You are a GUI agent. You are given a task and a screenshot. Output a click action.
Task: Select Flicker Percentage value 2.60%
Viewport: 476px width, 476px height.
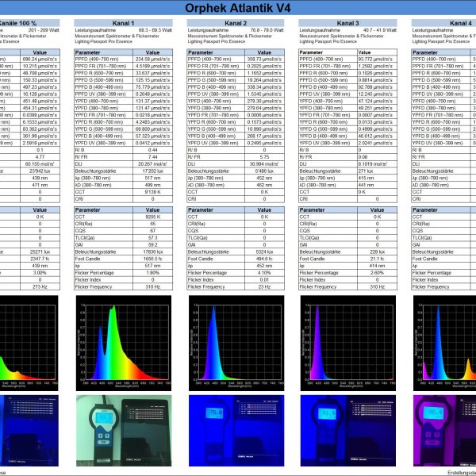[377, 273]
